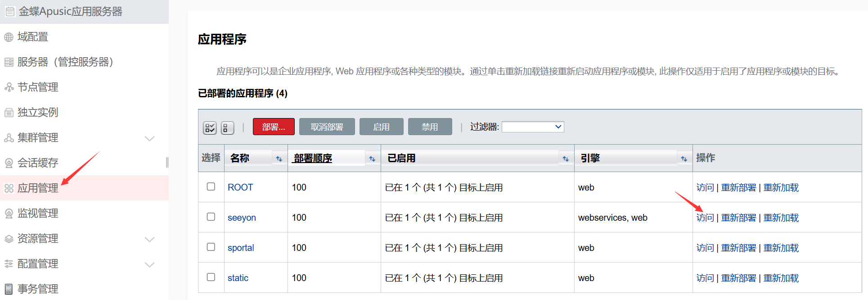Click 访问 for the seeyon row
Image resolution: width=868 pixels, height=300 pixels.
(x=705, y=218)
